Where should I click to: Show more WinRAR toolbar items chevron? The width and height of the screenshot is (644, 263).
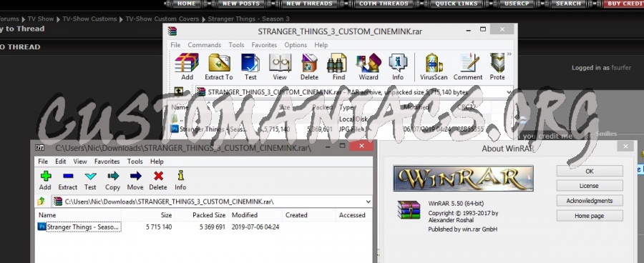click(x=509, y=54)
